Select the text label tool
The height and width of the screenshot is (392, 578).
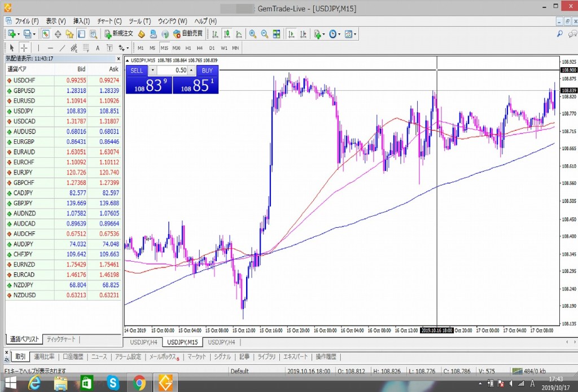pyautogui.click(x=97, y=48)
